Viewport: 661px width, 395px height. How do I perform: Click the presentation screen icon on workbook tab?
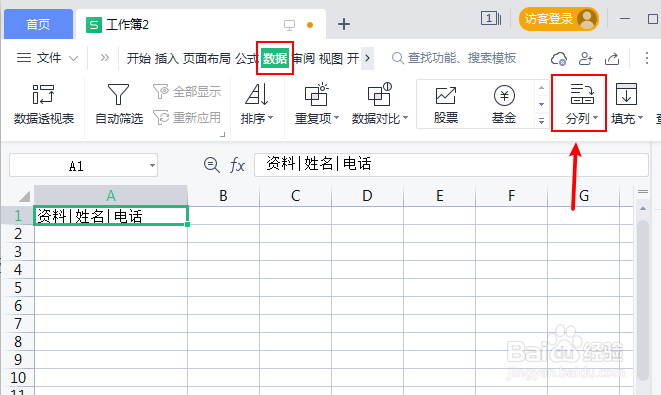click(290, 25)
